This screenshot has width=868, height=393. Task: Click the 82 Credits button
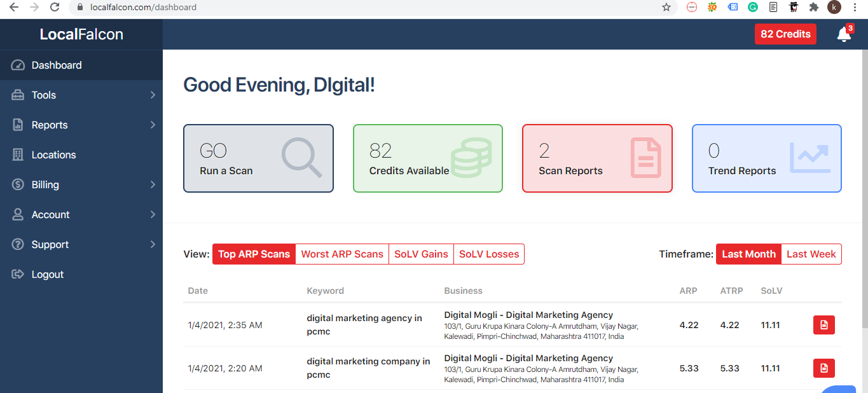[x=785, y=34]
